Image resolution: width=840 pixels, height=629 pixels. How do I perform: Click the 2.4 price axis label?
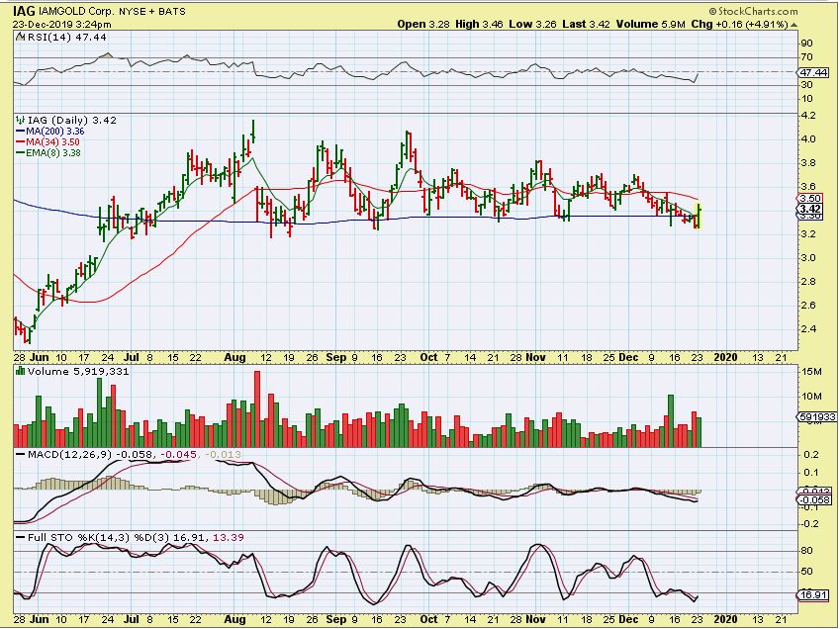pyautogui.click(x=809, y=328)
